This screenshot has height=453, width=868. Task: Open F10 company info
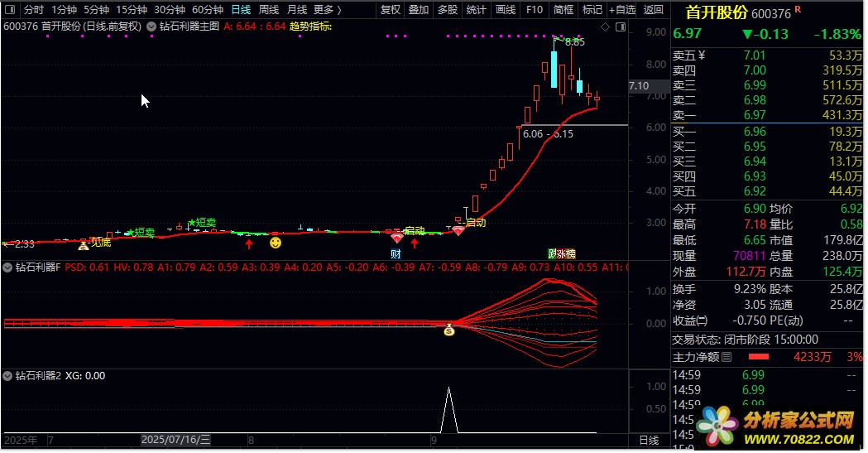coord(535,9)
